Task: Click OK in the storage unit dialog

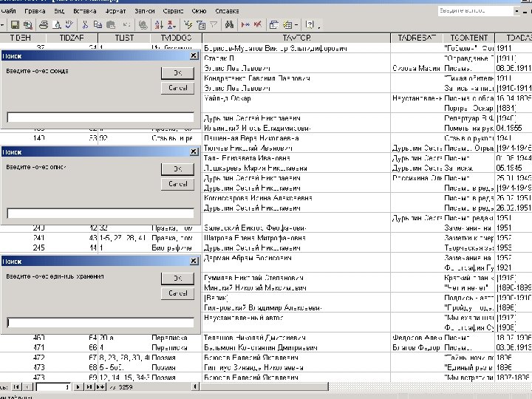Action: click(x=178, y=279)
